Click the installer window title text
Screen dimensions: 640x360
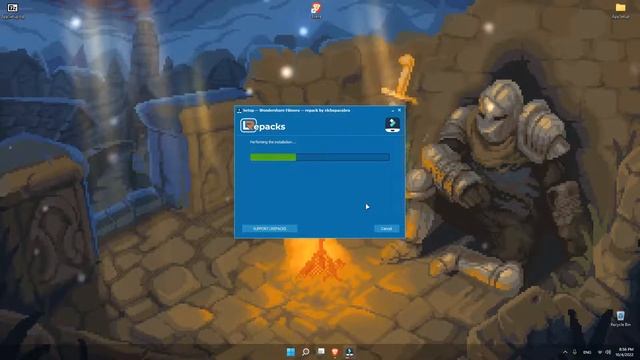(x=296, y=110)
